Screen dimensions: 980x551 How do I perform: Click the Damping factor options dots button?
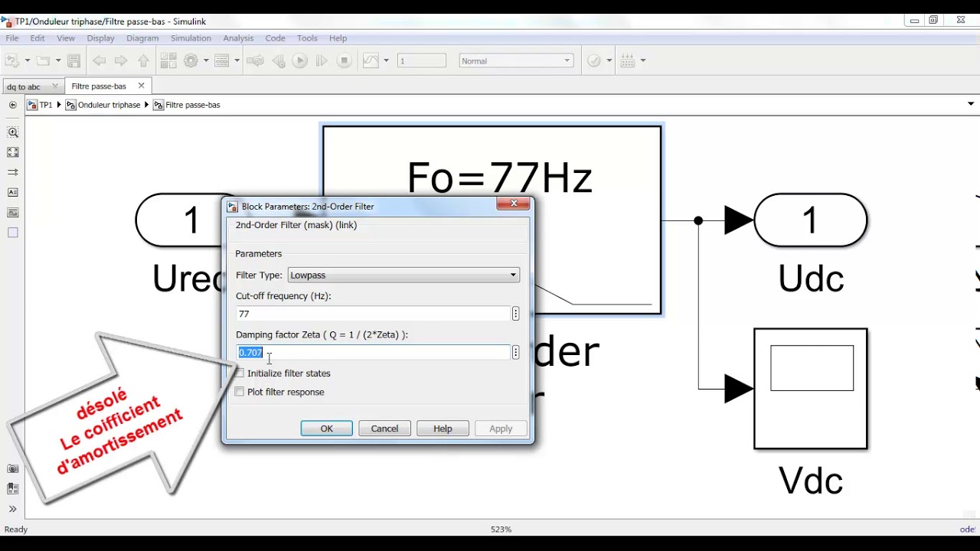tap(516, 352)
